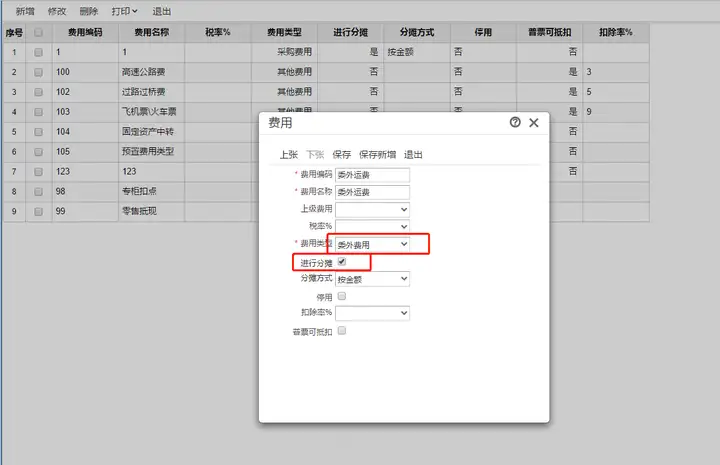Click 保存新增 in the dialog
Image resolution: width=720 pixels, height=465 pixels.
pyautogui.click(x=377, y=155)
